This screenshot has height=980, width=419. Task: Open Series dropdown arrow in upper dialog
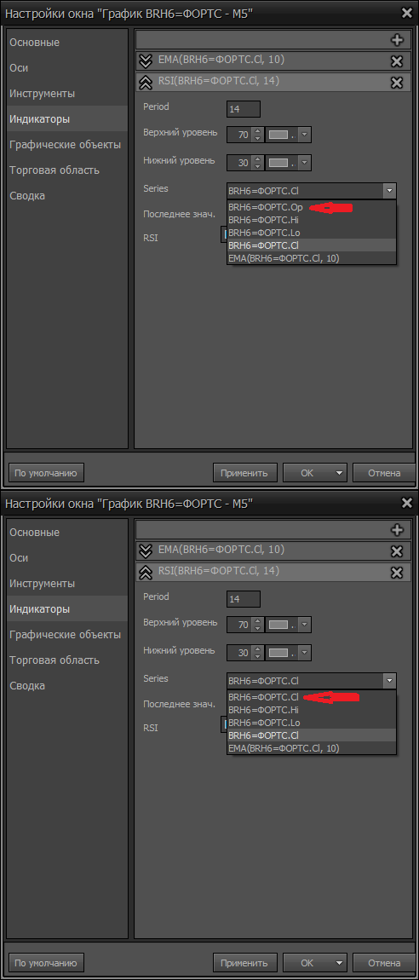click(x=390, y=191)
